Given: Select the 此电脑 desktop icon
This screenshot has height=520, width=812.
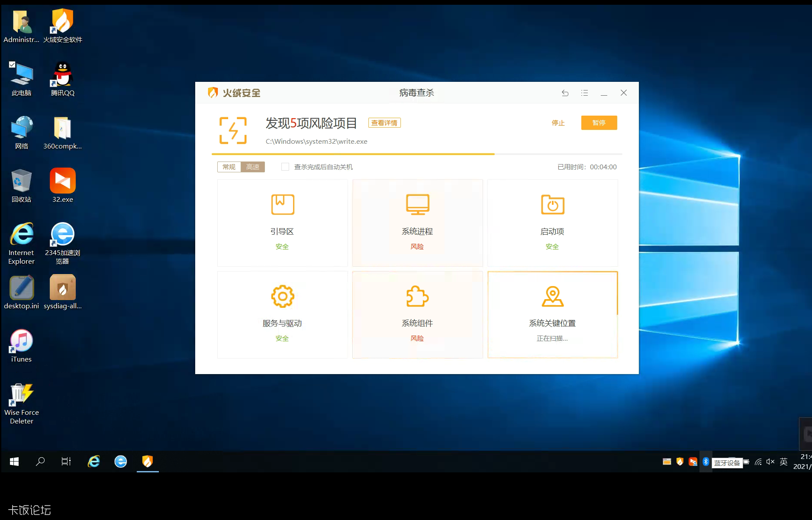Looking at the screenshot, I should tap(21, 79).
